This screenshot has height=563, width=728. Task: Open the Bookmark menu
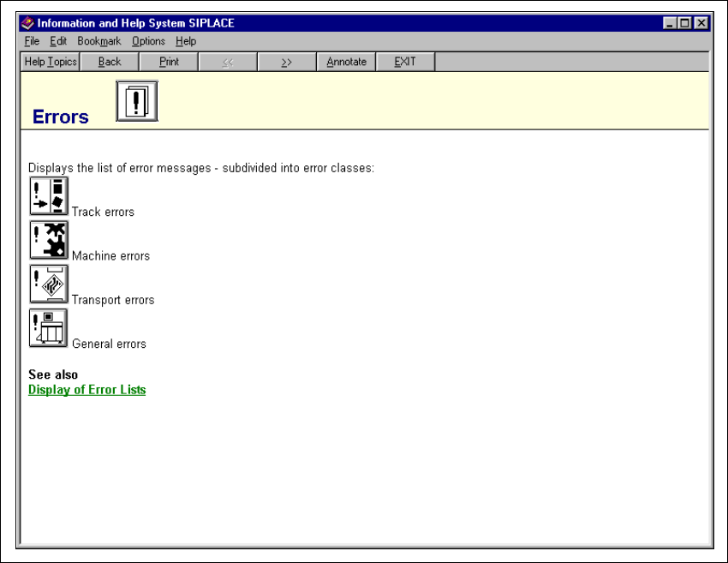coord(98,41)
